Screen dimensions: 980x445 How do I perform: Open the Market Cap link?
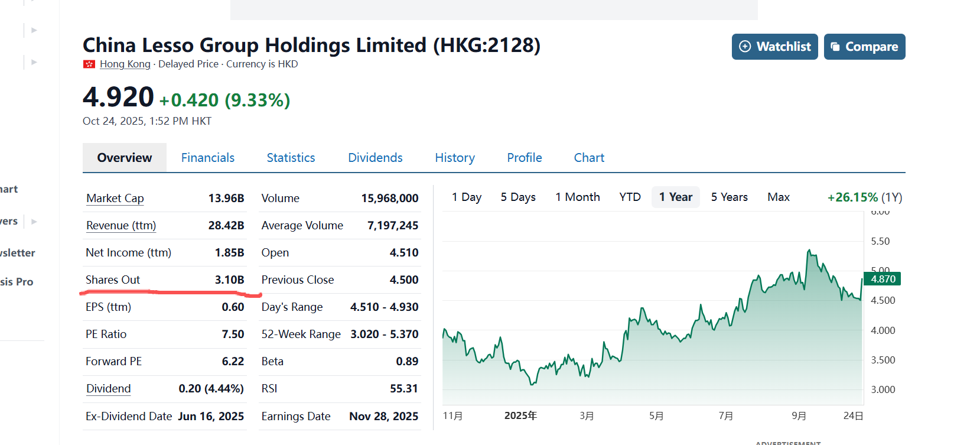[x=115, y=199]
